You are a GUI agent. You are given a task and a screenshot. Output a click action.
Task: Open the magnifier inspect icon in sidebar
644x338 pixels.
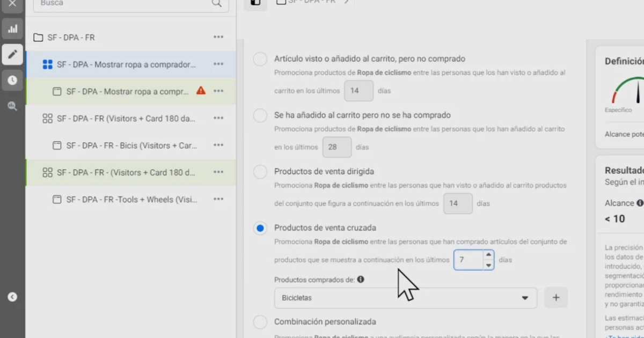12,106
